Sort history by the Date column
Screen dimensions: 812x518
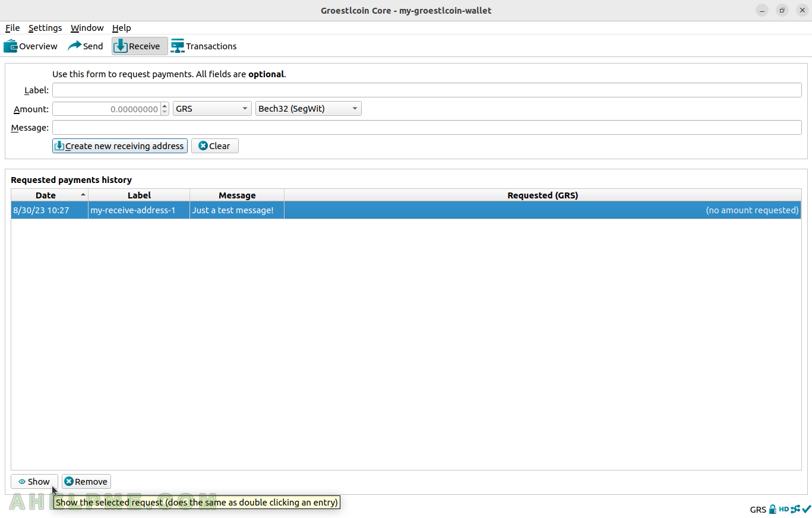[49, 195]
